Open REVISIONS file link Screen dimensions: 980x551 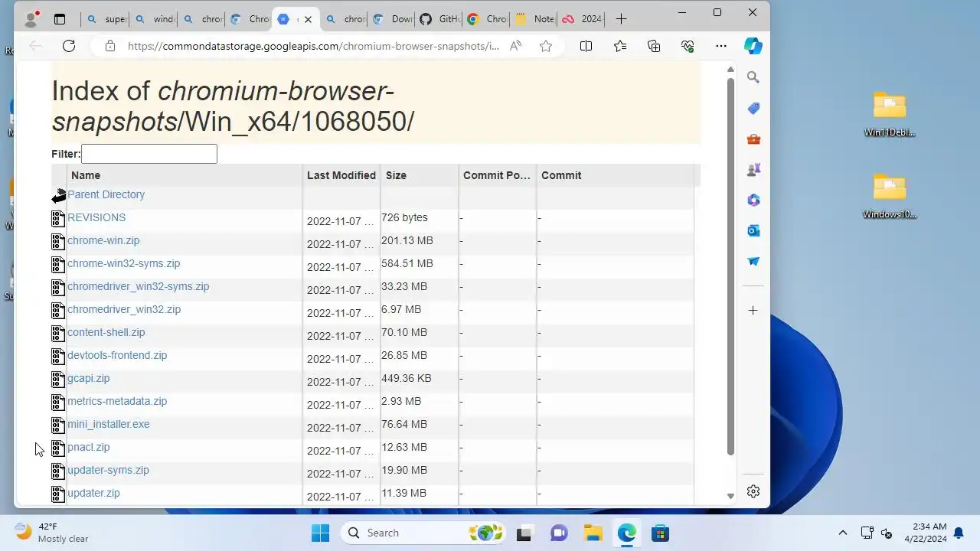pos(96,217)
